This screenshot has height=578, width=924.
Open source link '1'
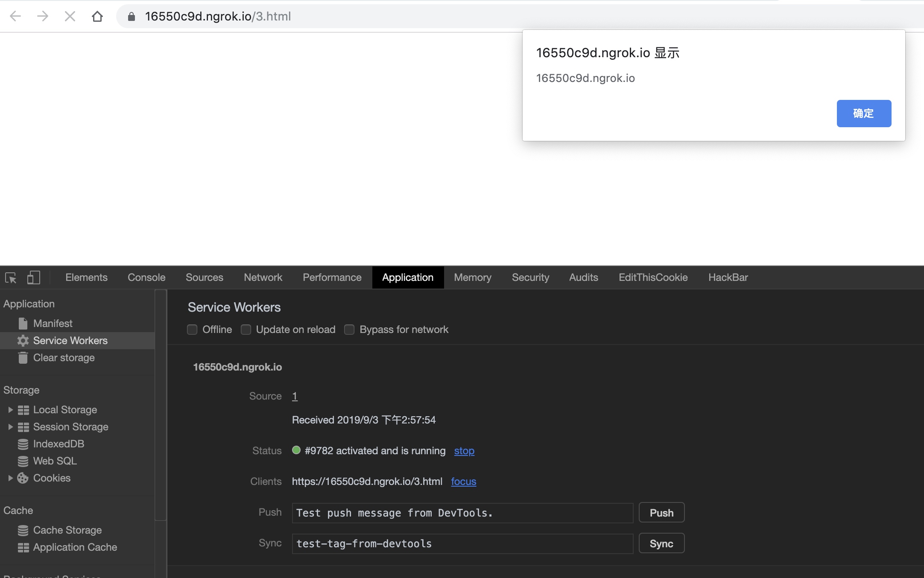point(295,396)
